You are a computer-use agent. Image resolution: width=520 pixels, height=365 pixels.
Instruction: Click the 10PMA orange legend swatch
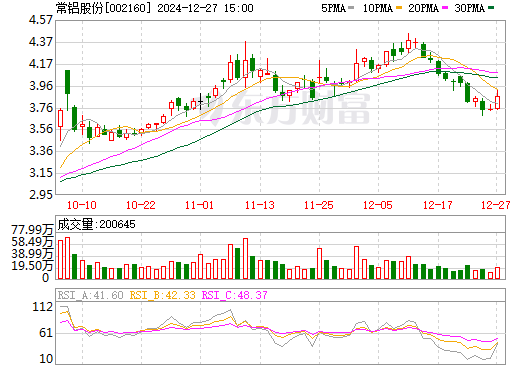pyautogui.click(x=399, y=8)
